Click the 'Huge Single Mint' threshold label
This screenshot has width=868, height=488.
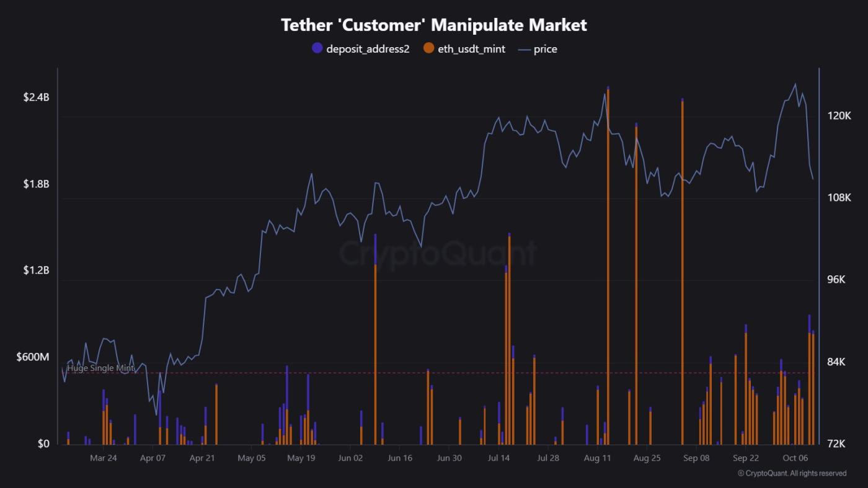click(x=100, y=368)
